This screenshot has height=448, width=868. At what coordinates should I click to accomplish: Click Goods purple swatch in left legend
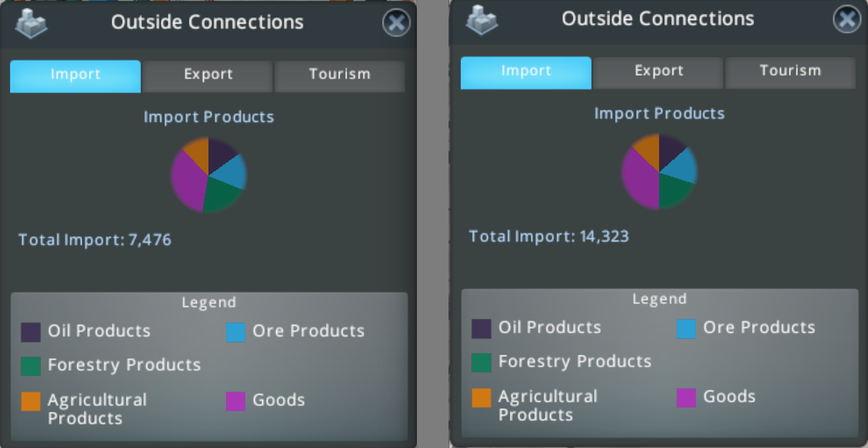236,401
